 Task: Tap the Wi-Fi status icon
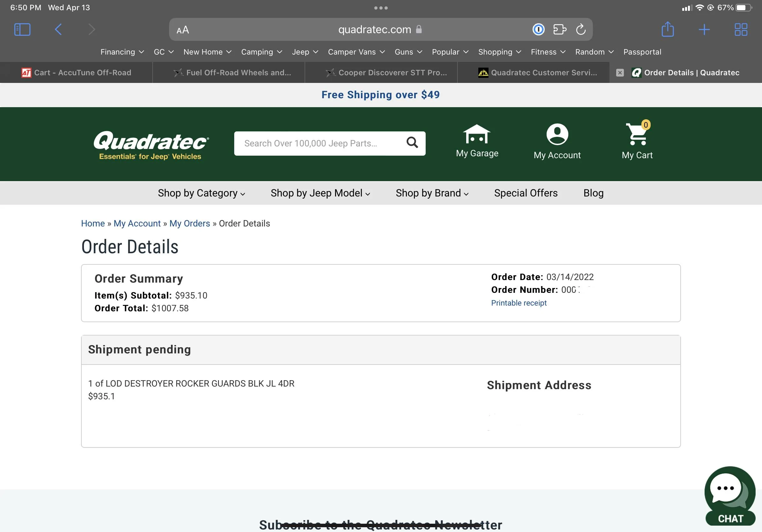699,8
